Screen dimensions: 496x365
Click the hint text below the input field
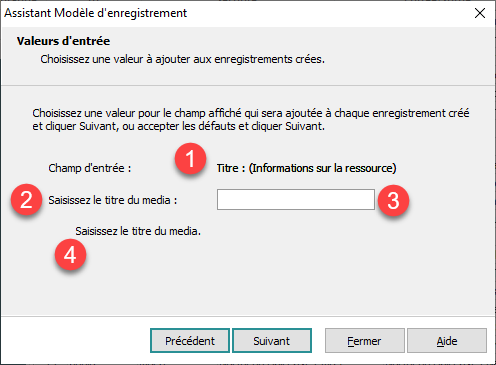click(138, 231)
